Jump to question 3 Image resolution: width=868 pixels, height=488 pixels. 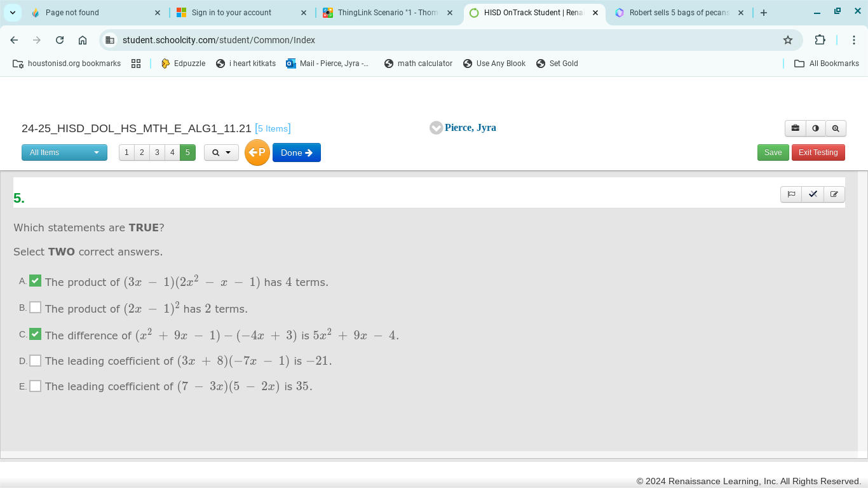click(x=157, y=152)
